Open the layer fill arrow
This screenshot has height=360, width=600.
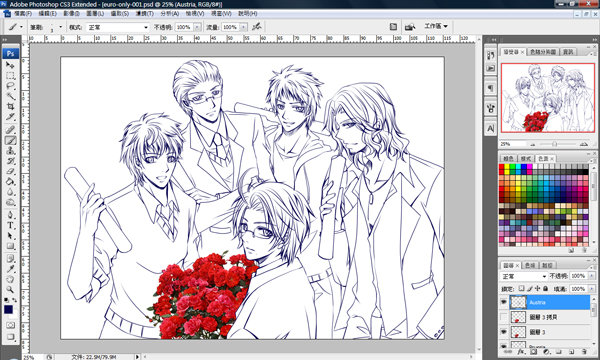pyautogui.click(x=591, y=288)
